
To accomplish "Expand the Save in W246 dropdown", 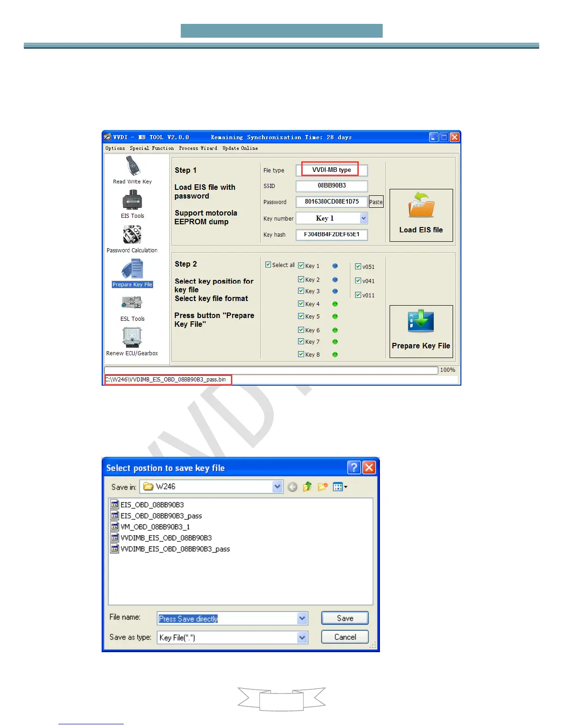I will tap(277, 487).
